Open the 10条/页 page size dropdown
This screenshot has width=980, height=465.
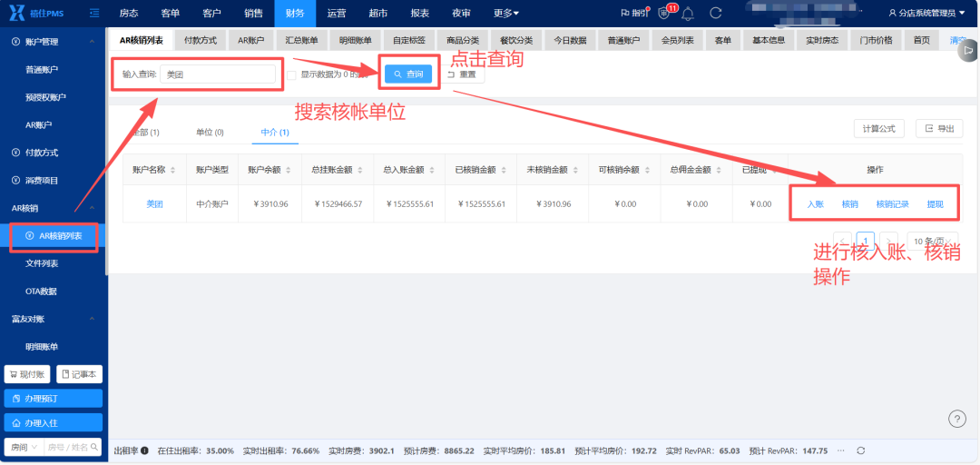[x=933, y=241]
